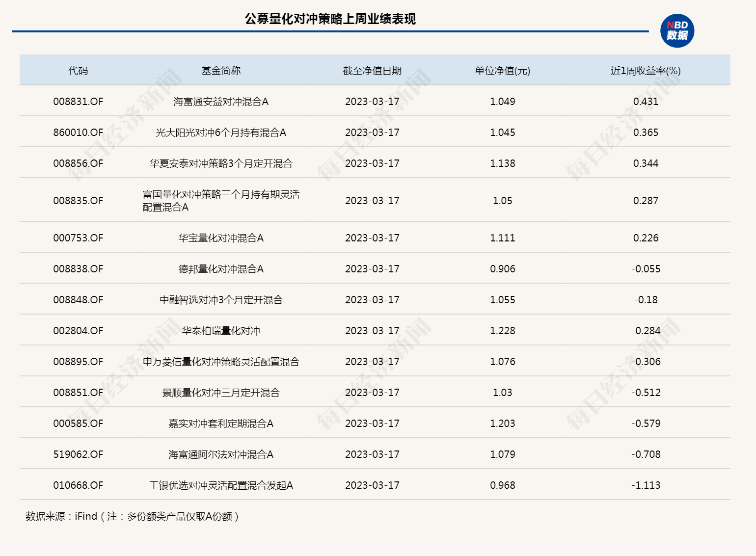Select 华夏安泰对冲策略3个月定开混合
This screenshot has width=756, height=556.
click(x=219, y=163)
